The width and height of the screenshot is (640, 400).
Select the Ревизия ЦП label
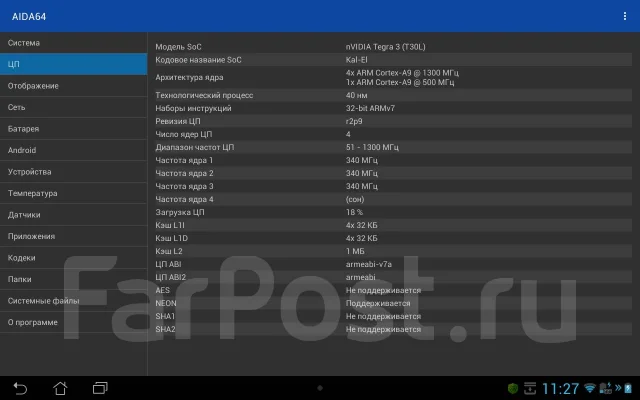pos(178,121)
